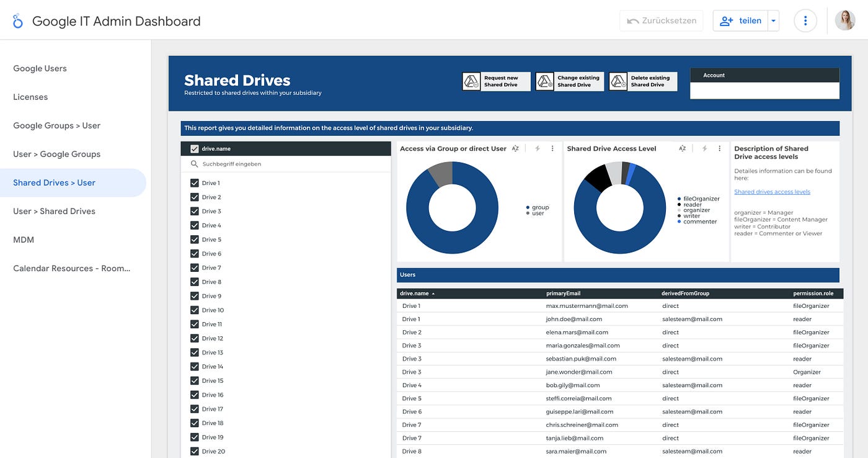Click the elena.mars@mail.com email cell

tap(577, 333)
